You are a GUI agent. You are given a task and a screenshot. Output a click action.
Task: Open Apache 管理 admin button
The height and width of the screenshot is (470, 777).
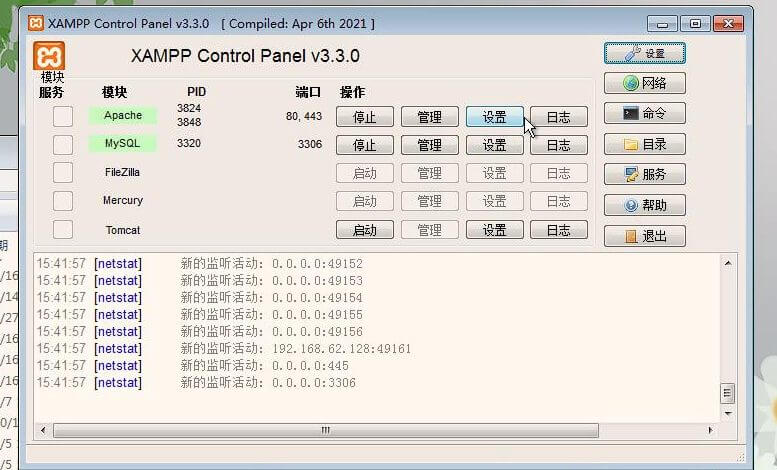[430, 117]
